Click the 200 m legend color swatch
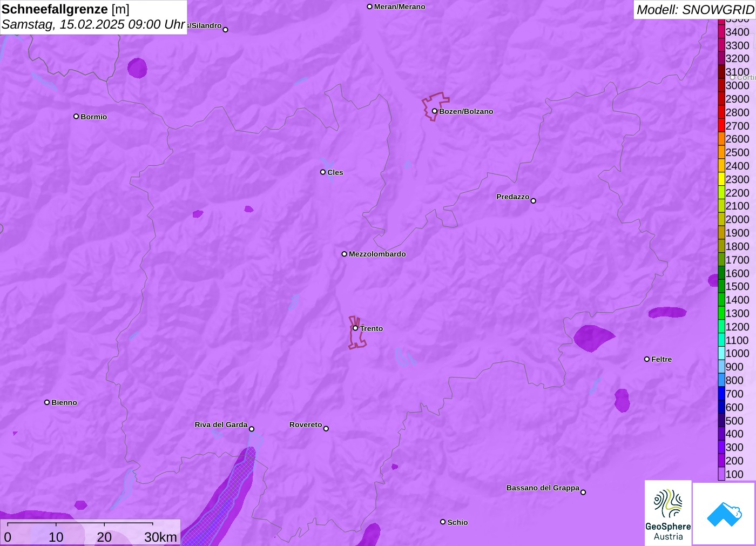756x546 pixels. click(721, 461)
